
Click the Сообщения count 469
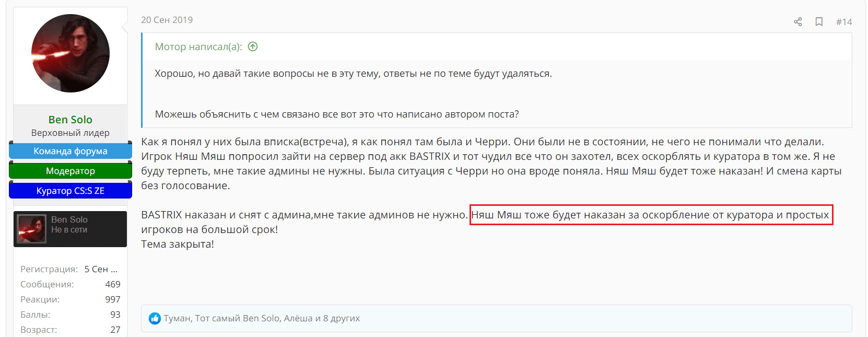pyautogui.click(x=113, y=284)
